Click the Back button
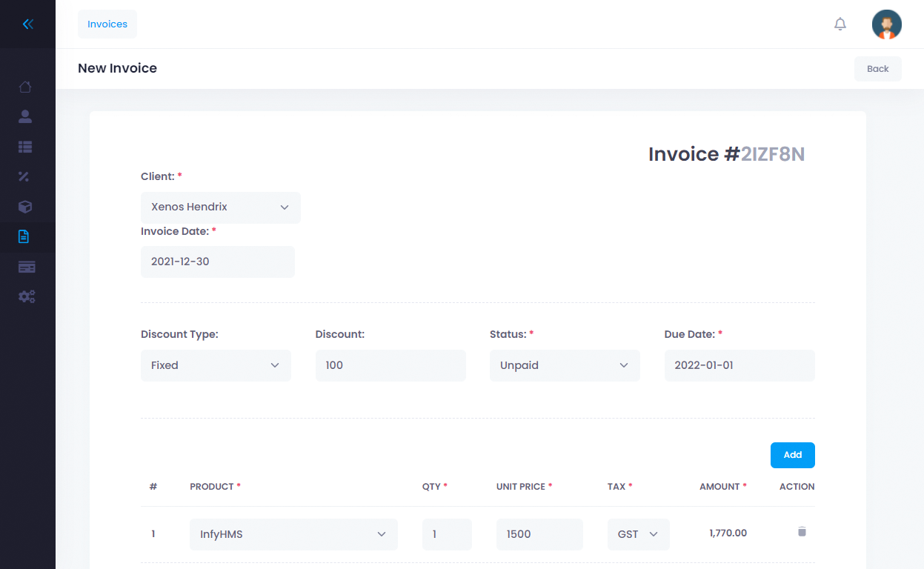 pos(877,69)
